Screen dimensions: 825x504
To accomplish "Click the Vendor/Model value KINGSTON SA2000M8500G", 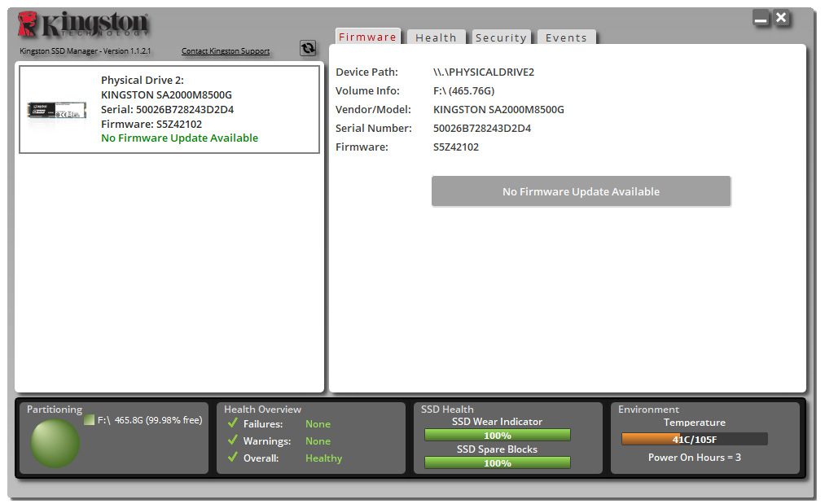I will [x=498, y=109].
